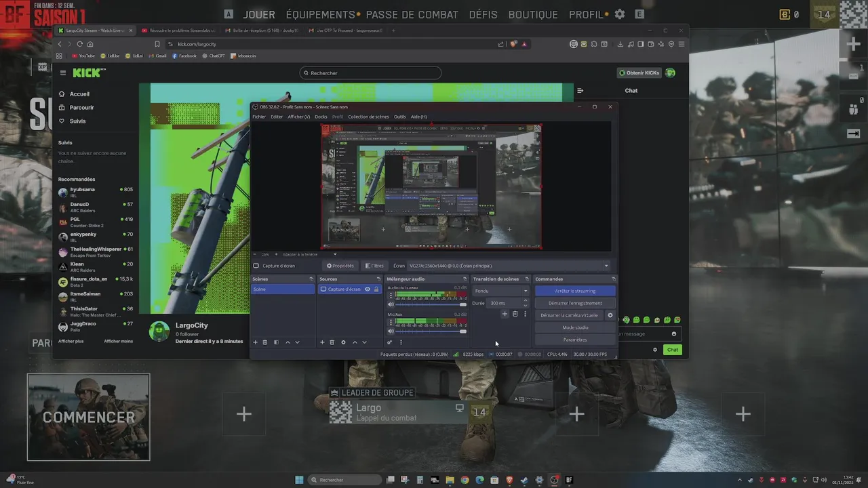Reload the browser page

coord(79,44)
